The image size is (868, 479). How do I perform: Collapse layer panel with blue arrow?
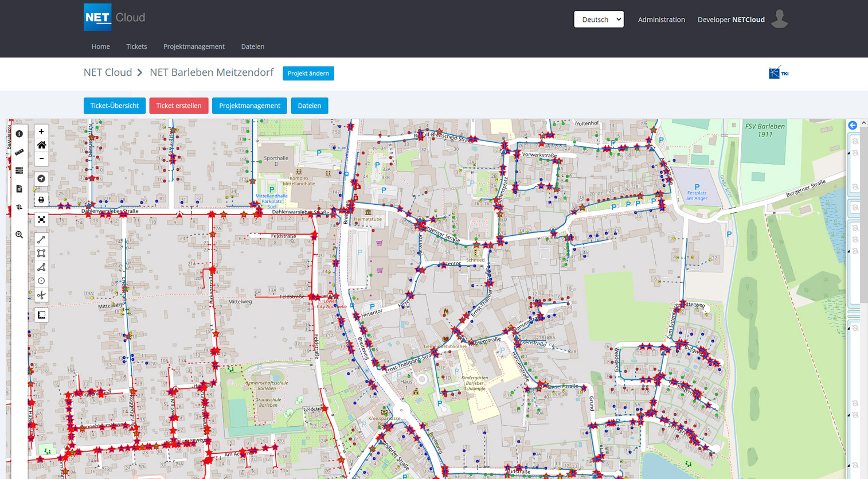tap(853, 125)
